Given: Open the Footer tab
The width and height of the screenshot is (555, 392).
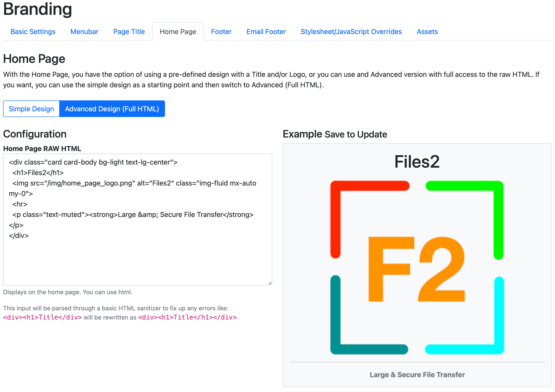Looking at the screenshot, I should 221,31.
